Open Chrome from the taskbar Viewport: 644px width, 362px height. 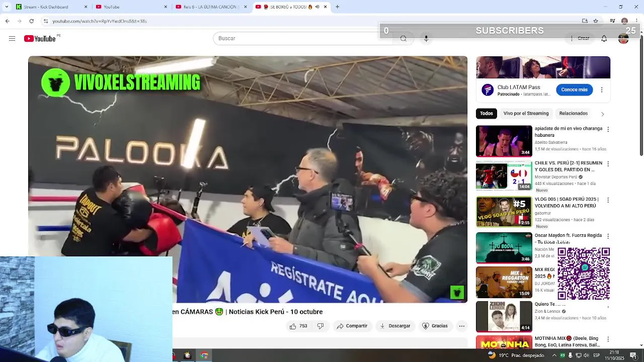(x=204, y=355)
